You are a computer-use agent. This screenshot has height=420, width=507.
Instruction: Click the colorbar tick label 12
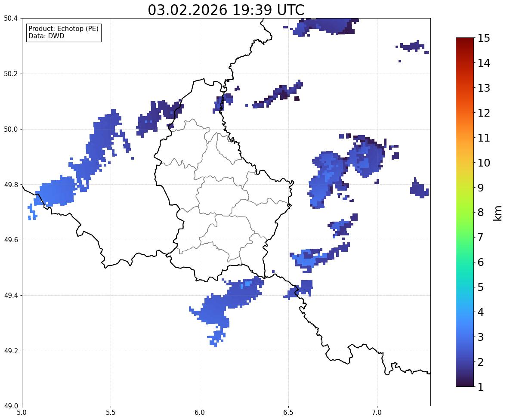pos(484,113)
